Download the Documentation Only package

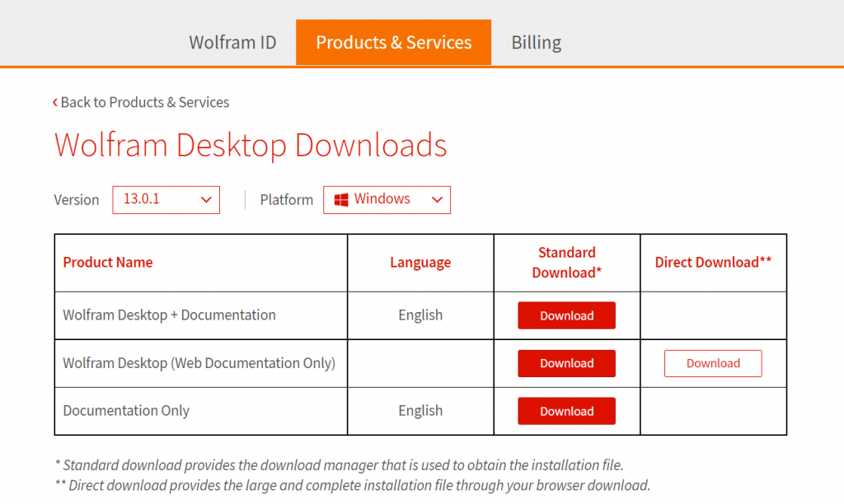pyautogui.click(x=566, y=411)
